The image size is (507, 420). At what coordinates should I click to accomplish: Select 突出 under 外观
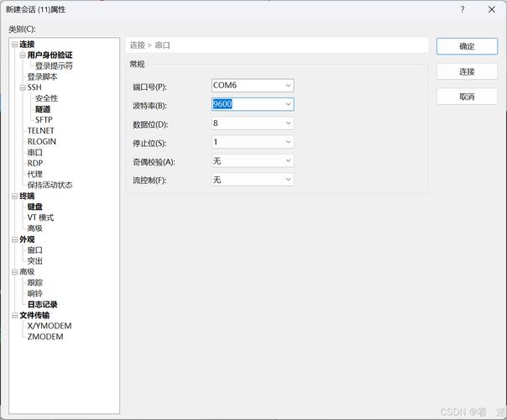pyautogui.click(x=35, y=260)
